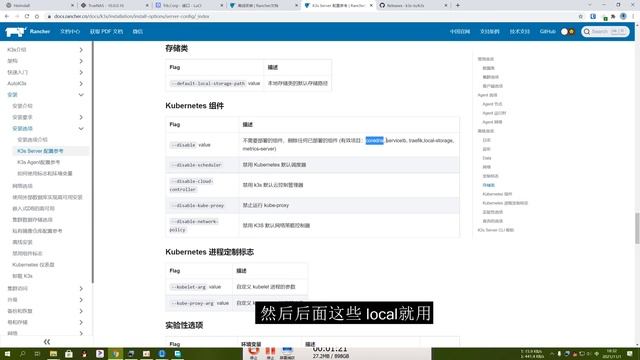The image size is (640, 360).
Task: Open Windows taskbar search
Action: click(x=22, y=353)
